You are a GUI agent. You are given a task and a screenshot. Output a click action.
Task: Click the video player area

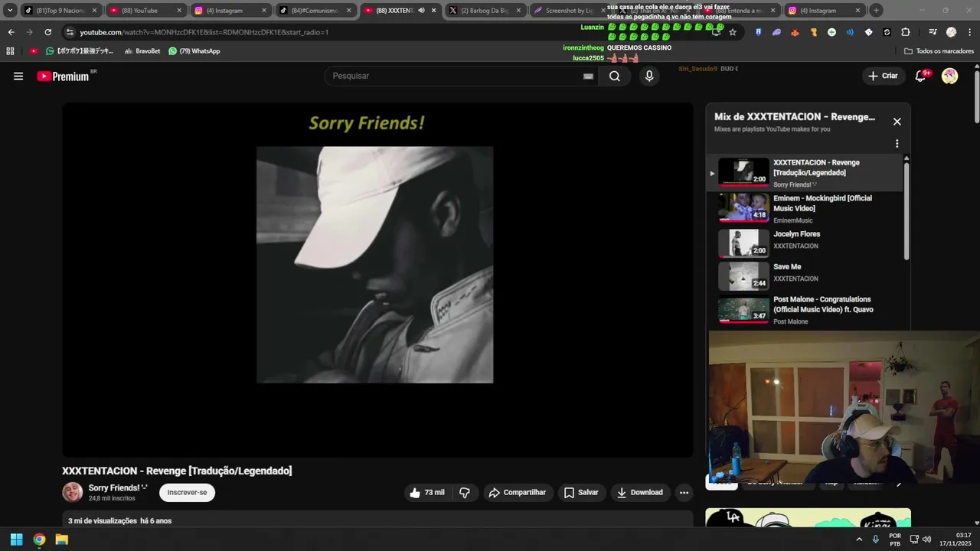point(377,280)
